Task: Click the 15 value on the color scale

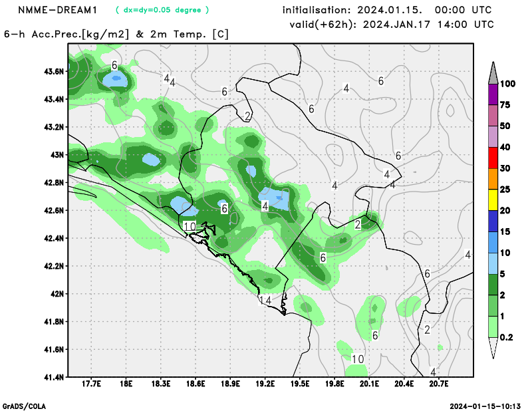Action: [505, 232]
